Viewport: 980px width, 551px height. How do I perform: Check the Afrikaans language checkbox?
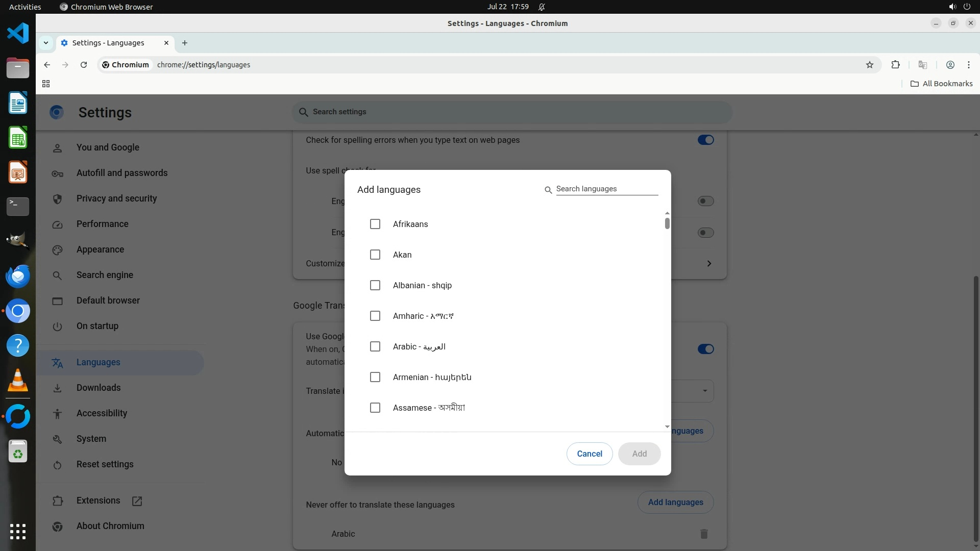pos(375,224)
